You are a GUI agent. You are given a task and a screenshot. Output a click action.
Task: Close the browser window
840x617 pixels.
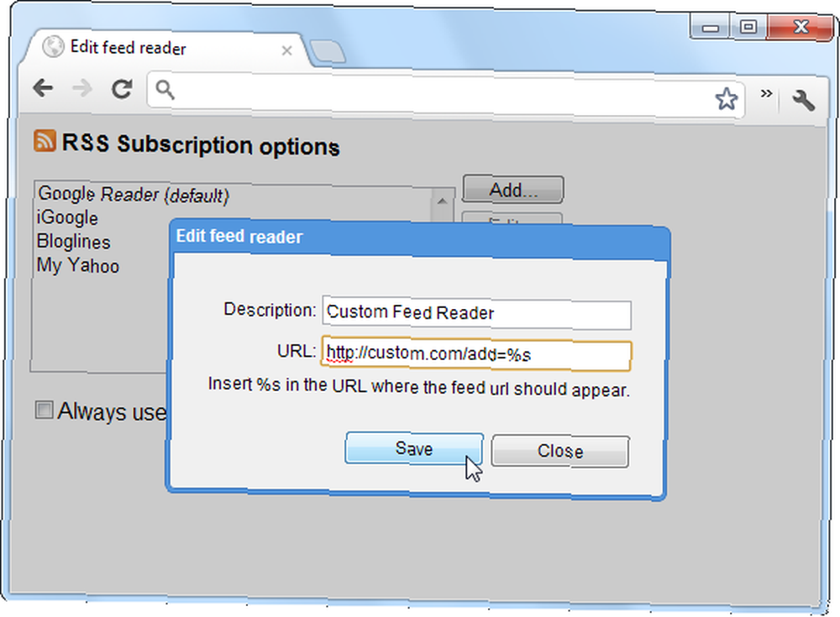click(801, 27)
